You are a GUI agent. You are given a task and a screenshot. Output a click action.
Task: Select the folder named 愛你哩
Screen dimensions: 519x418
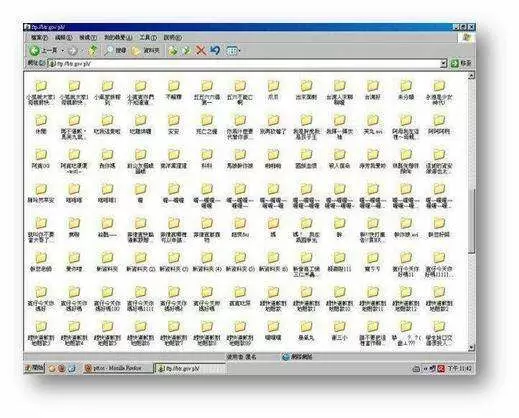pos(74,262)
